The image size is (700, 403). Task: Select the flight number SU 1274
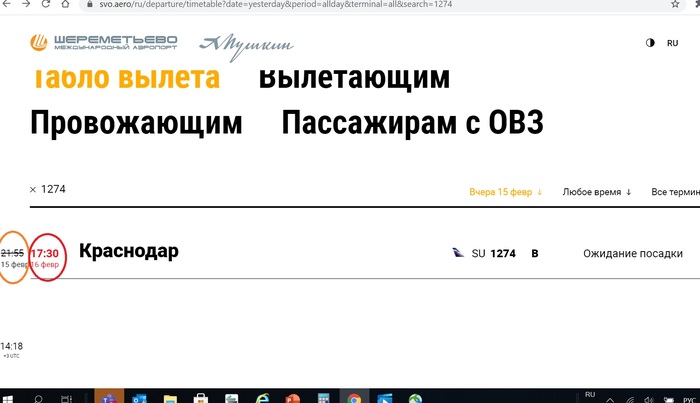(493, 253)
